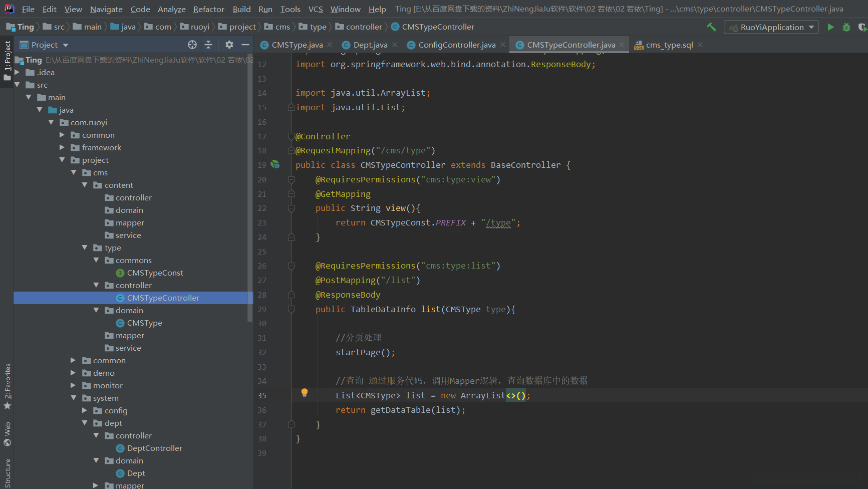Select CMSTypeConst in the project tree

155,273
